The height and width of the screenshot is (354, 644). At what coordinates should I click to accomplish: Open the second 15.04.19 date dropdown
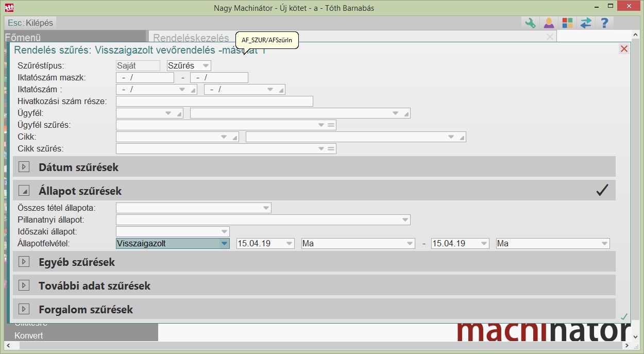coord(484,244)
